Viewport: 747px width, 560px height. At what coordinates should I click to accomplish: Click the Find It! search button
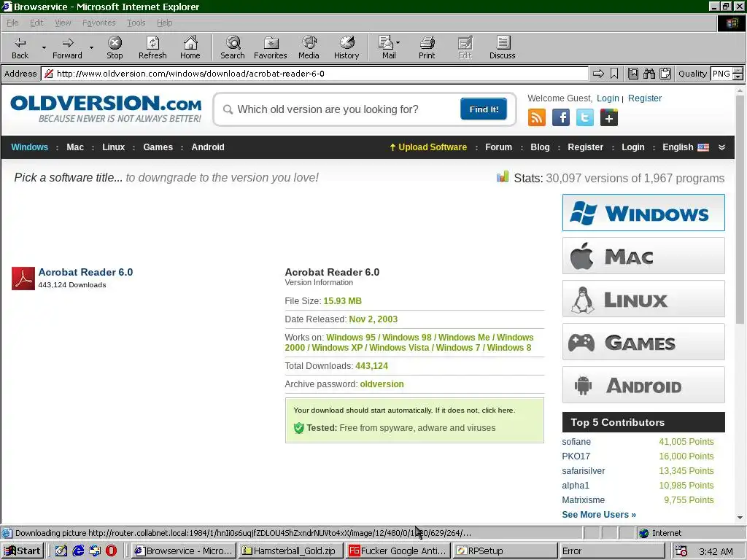pyautogui.click(x=484, y=109)
